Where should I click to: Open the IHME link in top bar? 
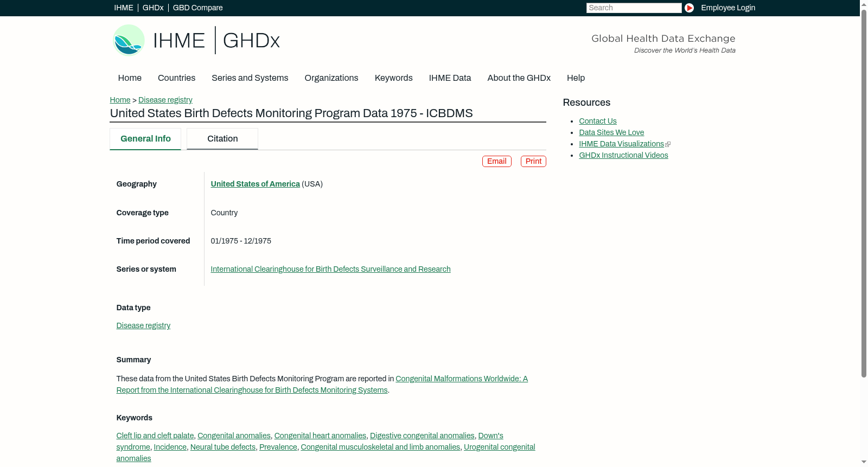pyautogui.click(x=124, y=8)
